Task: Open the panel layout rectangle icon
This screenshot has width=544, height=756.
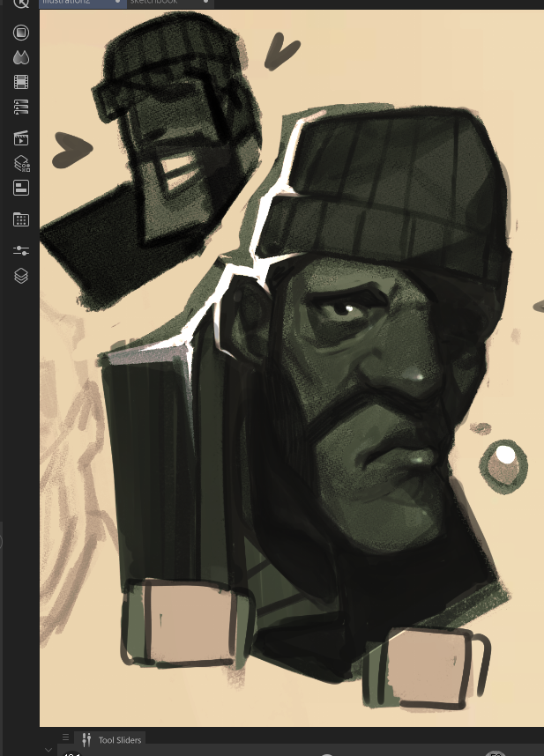Action: pyautogui.click(x=21, y=188)
